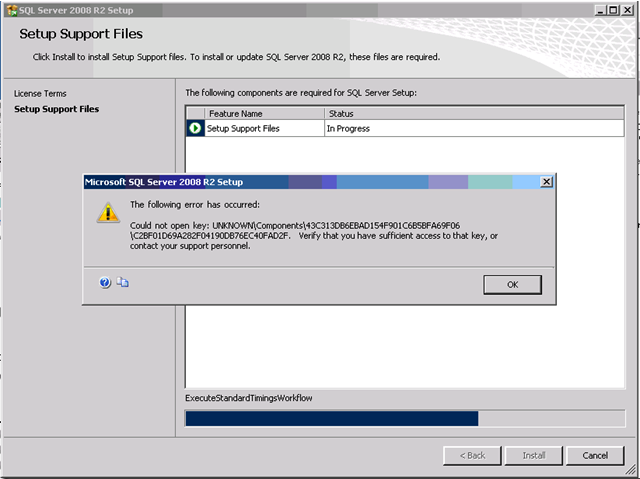Click the Cancel button
This screenshot has width=640, height=479.
[x=595, y=455]
